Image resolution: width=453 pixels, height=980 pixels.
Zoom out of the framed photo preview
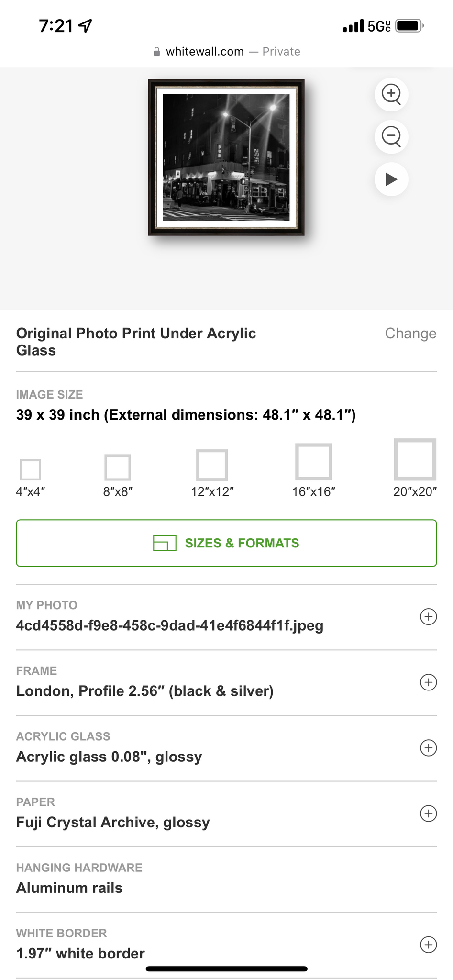click(x=391, y=137)
